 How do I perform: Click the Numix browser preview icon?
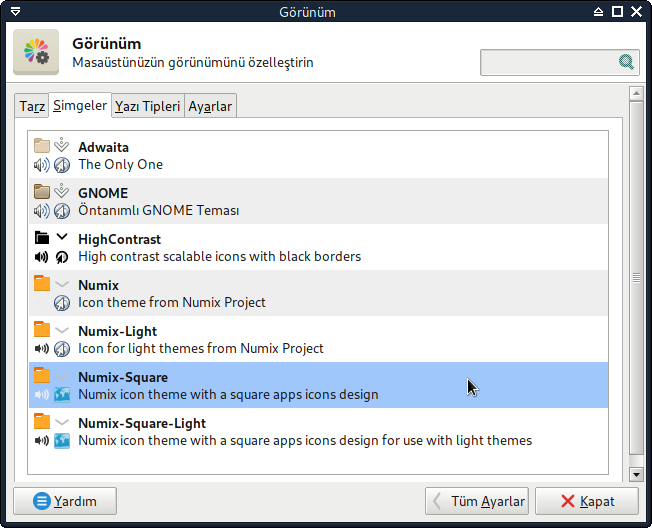(62, 303)
